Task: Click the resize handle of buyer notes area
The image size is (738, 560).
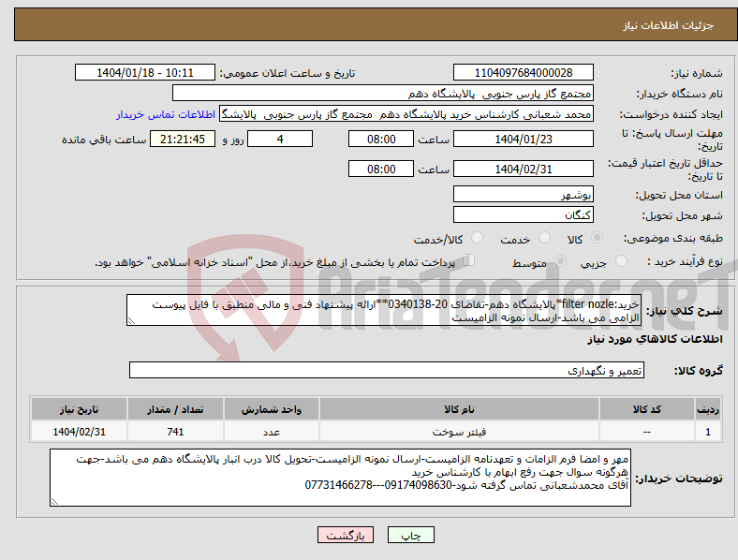Action: 54,502
